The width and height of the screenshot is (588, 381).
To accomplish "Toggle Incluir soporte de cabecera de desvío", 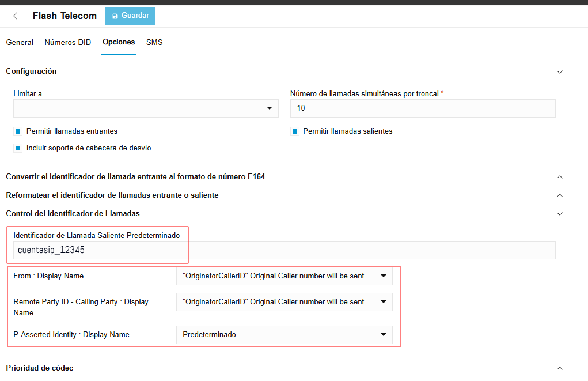I will (x=18, y=148).
